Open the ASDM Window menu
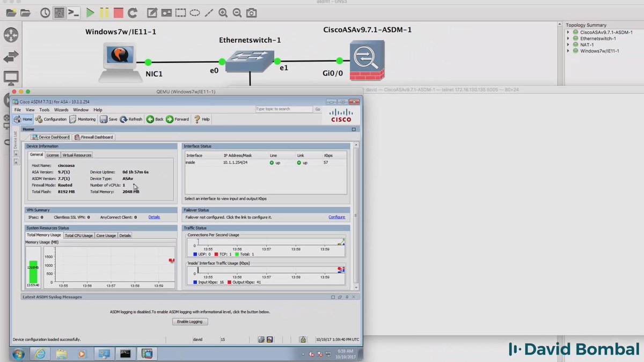 click(x=81, y=110)
